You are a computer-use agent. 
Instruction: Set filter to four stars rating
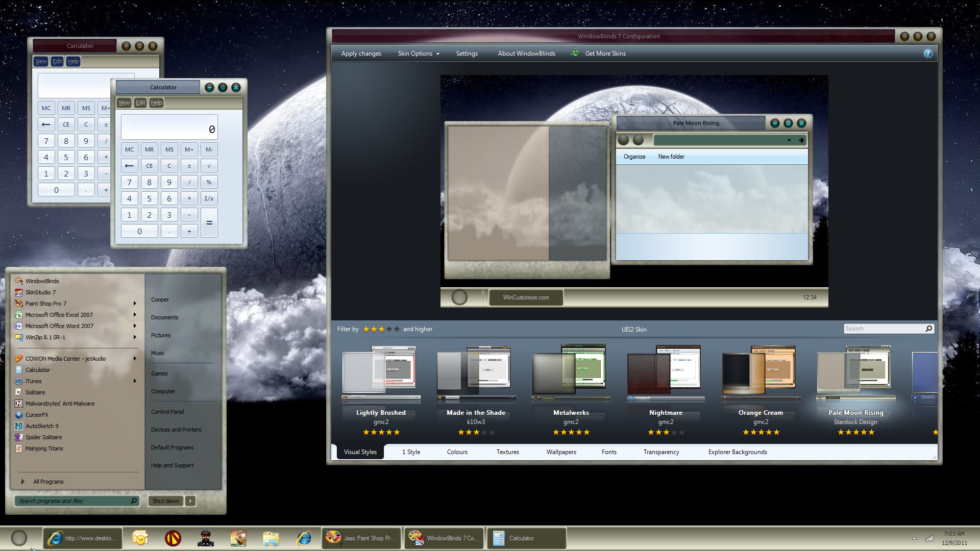389,329
